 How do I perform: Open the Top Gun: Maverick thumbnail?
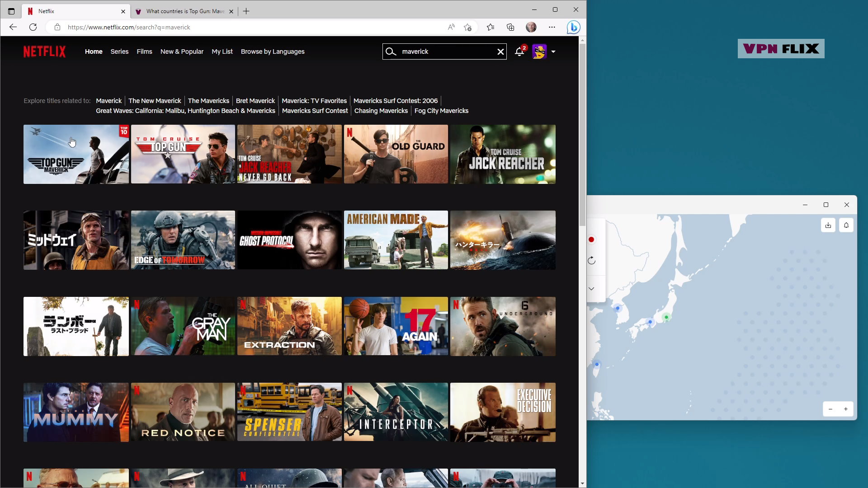[76, 154]
